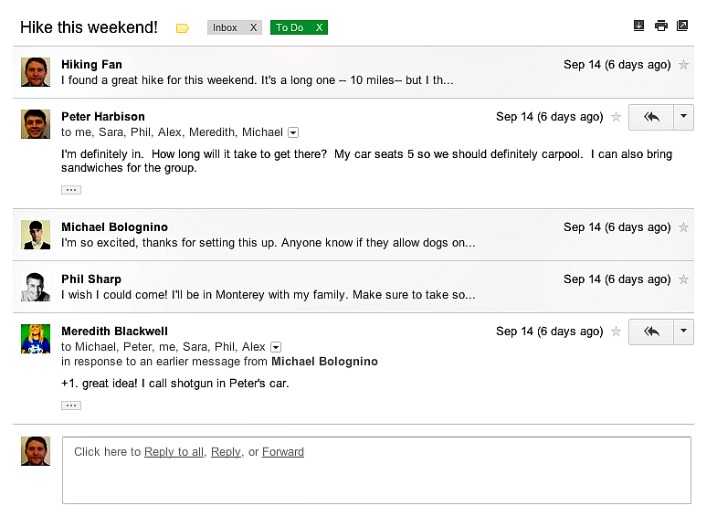This screenshot has width=717, height=516.
Task: Click Phil Sharp's profile photo
Action: (x=36, y=287)
